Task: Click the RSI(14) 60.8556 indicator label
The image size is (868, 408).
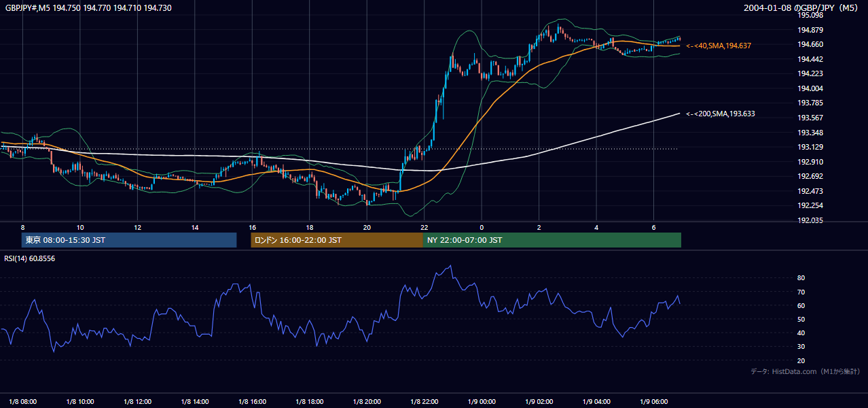Action: point(30,259)
